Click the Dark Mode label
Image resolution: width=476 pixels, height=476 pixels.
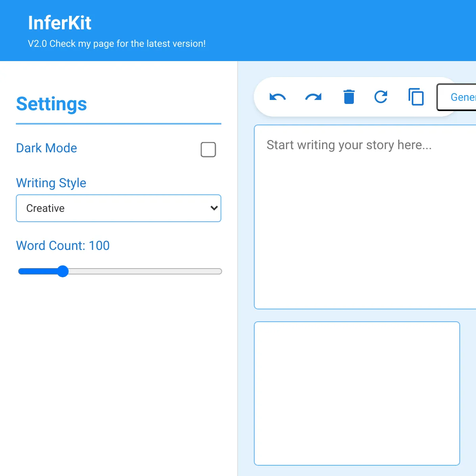47,148
